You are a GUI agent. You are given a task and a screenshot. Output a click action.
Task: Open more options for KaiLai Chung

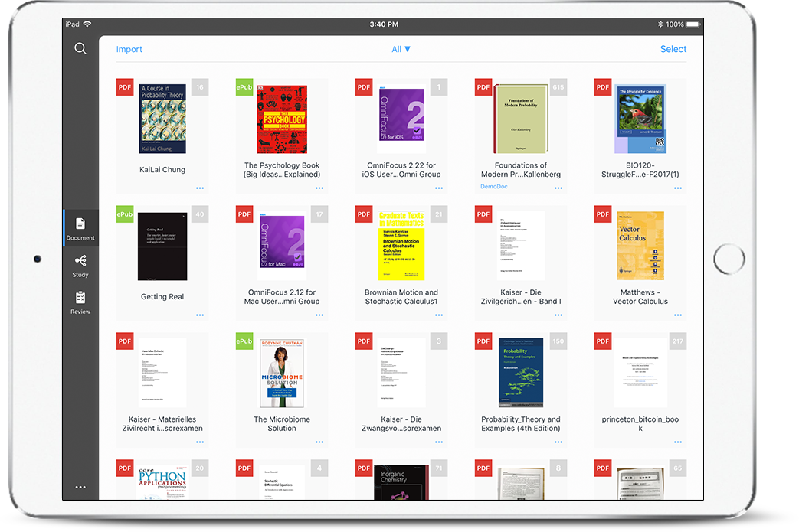tap(200, 188)
